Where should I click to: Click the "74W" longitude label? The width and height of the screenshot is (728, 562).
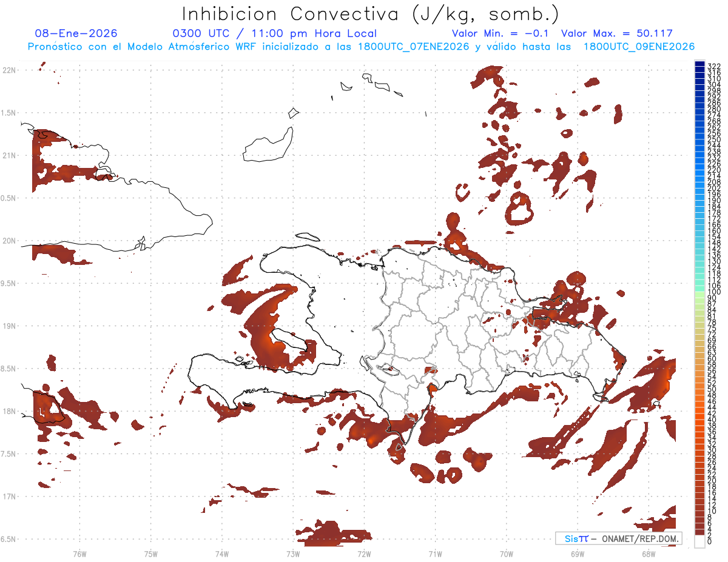click(x=222, y=554)
